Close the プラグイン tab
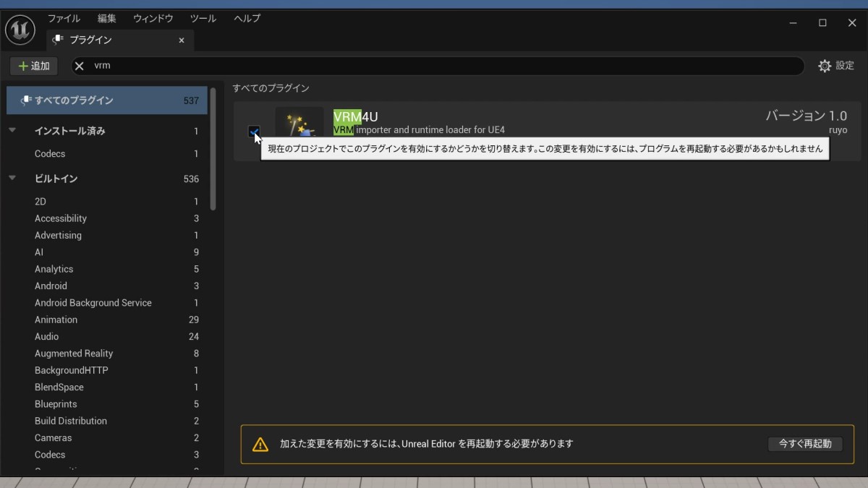 [182, 40]
